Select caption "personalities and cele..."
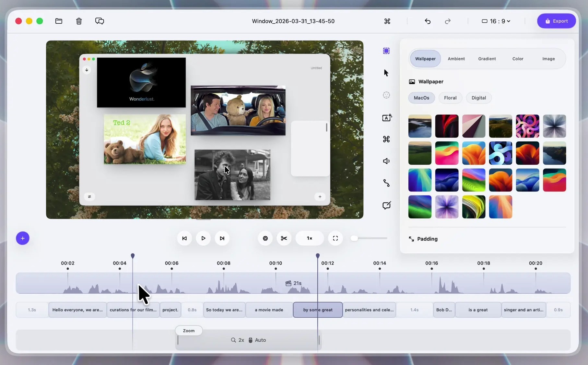The image size is (588, 365). [369, 310]
